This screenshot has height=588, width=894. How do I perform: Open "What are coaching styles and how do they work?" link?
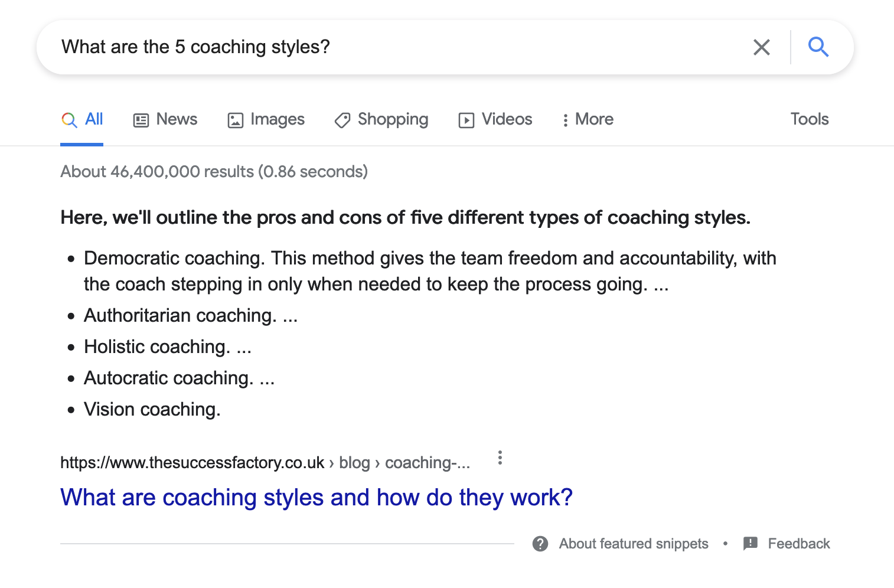coord(317,498)
